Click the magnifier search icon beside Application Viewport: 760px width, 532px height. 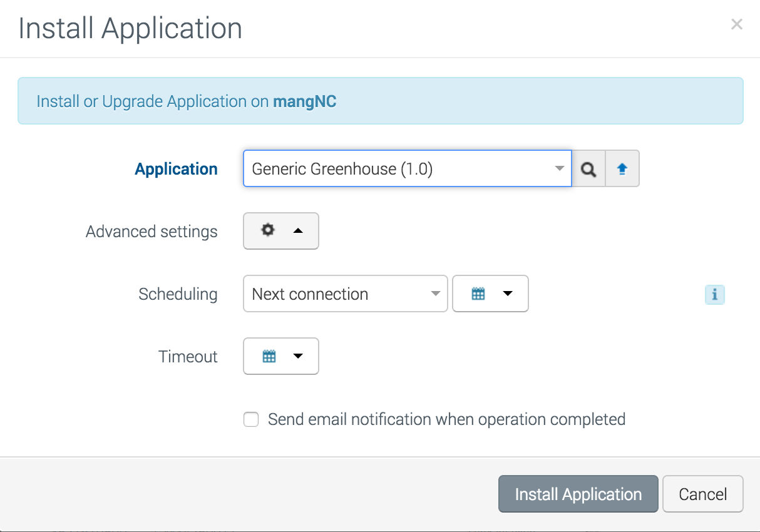[588, 169]
